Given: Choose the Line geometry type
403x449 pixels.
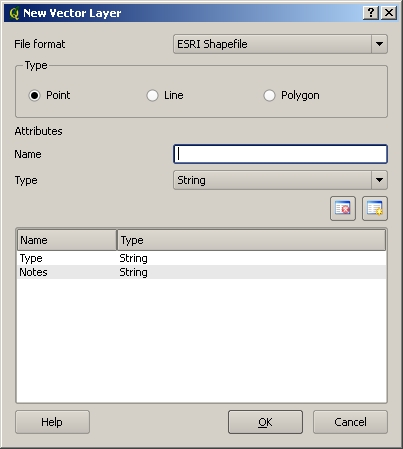Looking at the screenshot, I should point(152,96).
